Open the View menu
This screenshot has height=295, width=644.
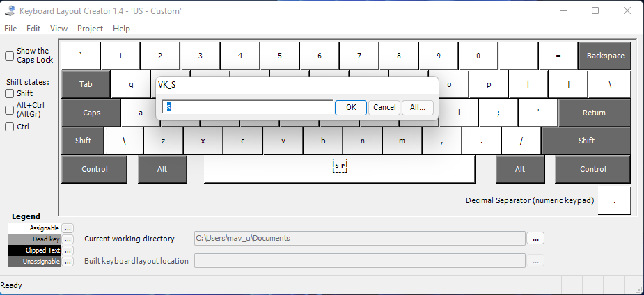click(58, 29)
